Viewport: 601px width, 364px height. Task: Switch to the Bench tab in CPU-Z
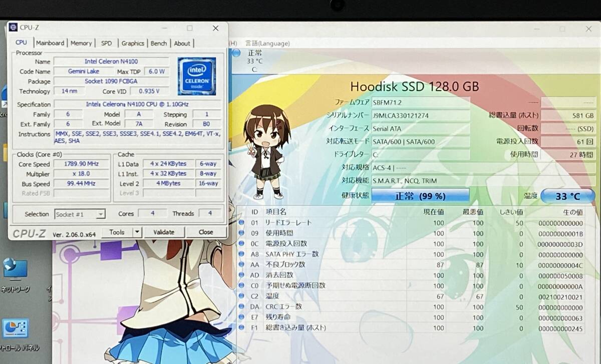(x=159, y=43)
